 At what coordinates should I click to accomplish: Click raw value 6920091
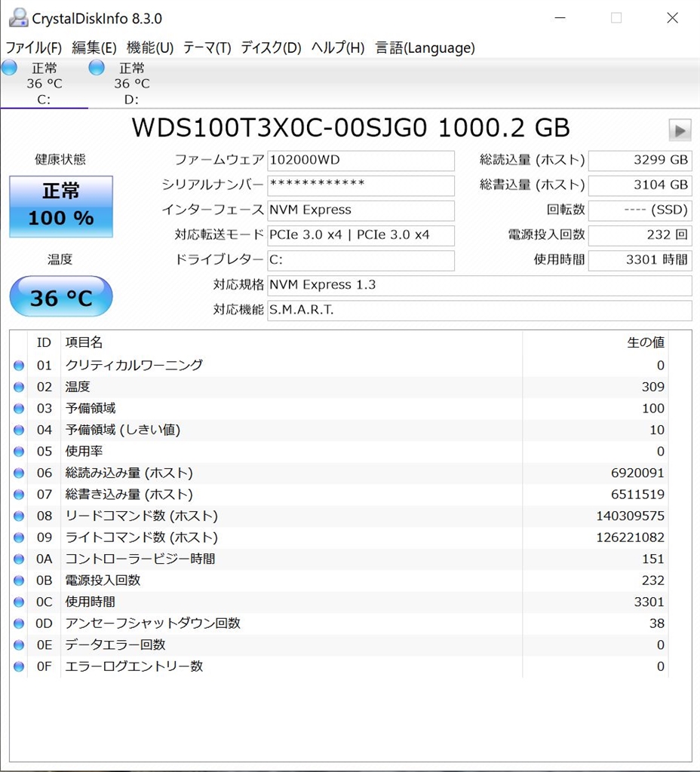[637, 473]
